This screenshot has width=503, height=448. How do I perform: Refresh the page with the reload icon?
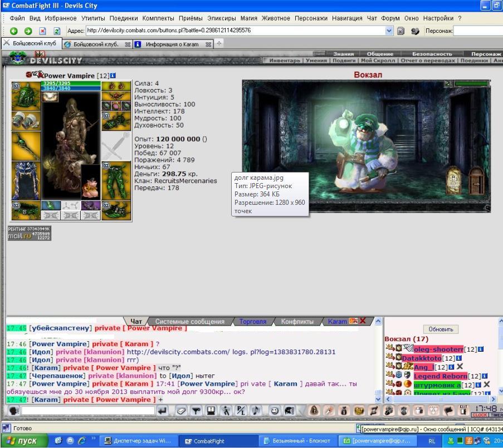click(x=56, y=31)
